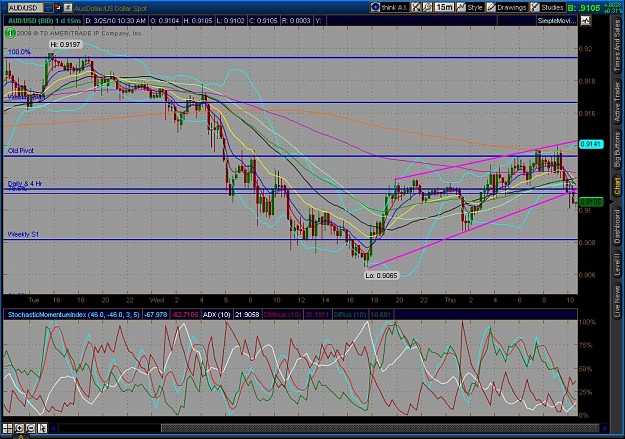
Task: Open the Dashboard side tab
Action: pos(617,227)
